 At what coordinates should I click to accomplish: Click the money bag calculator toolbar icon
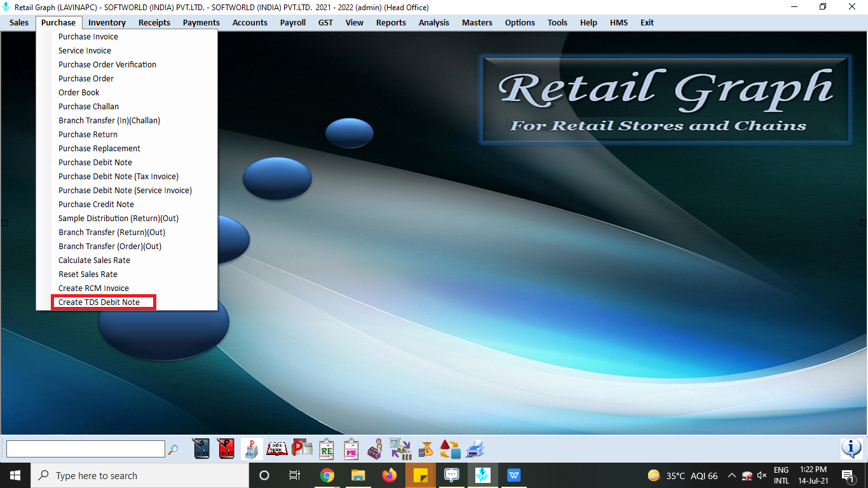coord(426,449)
